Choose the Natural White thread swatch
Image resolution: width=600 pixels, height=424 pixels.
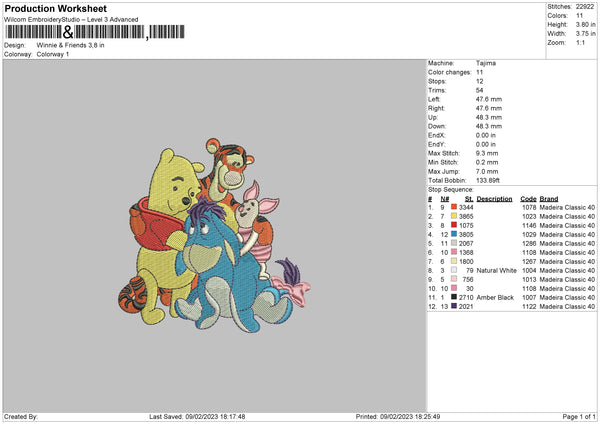click(x=454, y=270)
